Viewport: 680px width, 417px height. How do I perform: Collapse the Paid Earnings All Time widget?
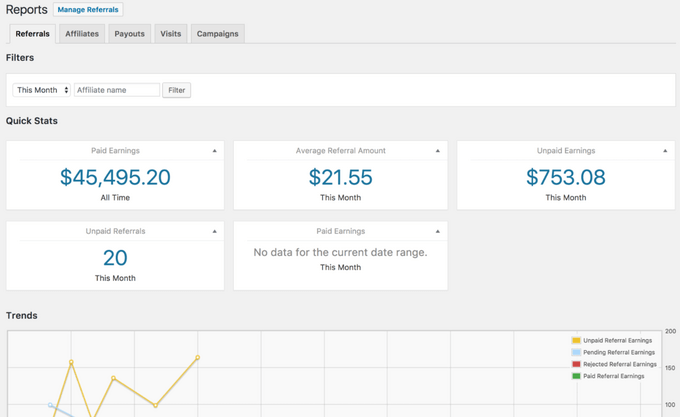(x=214, y=151)
